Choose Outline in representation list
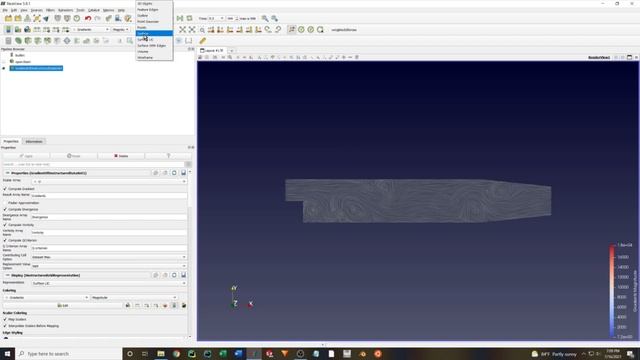The height and width of the screenshot is (360, 640). point(154,15)
